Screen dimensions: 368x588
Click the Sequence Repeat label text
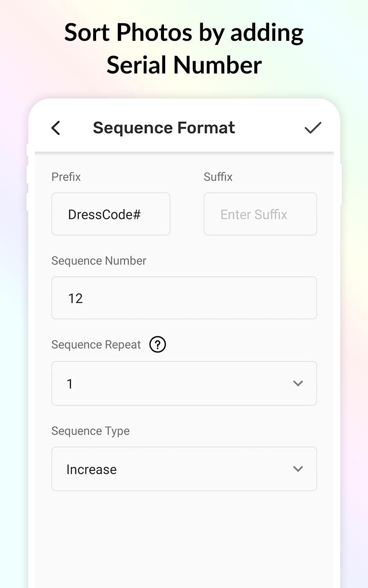pos(96,345)
